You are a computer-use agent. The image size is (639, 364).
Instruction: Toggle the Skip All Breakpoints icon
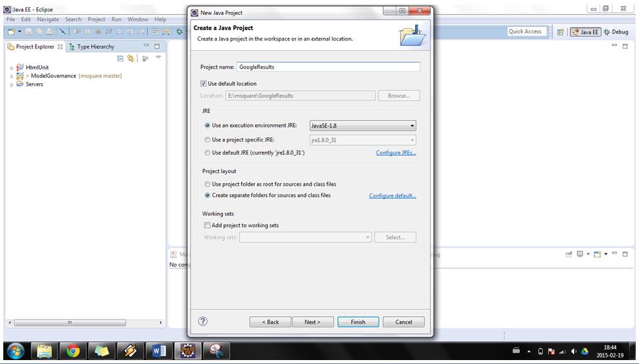point(62,31)
